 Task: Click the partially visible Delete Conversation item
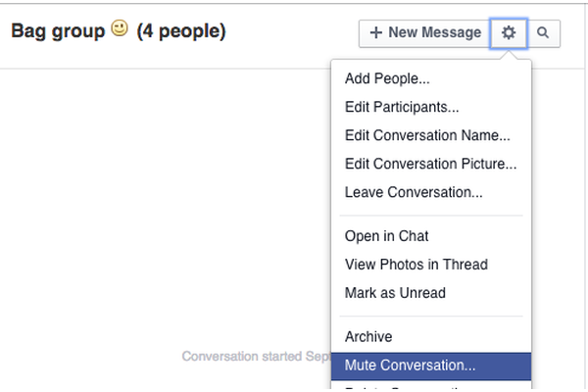click(410, 388)
